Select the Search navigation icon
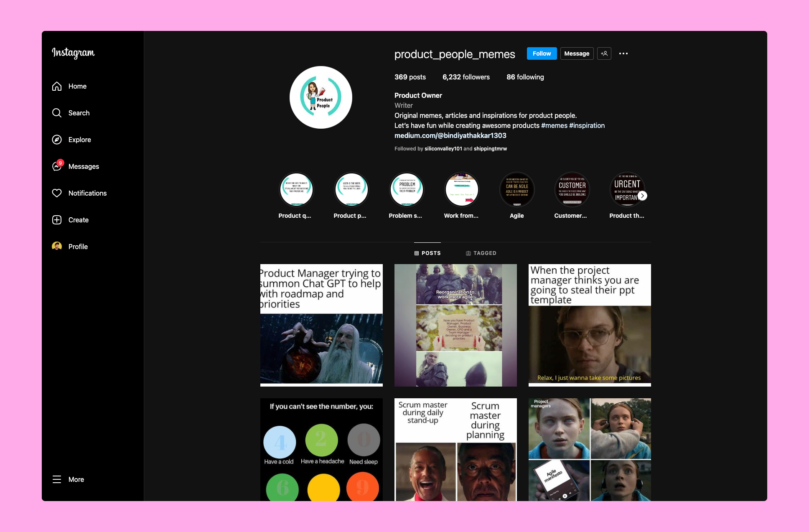 [56, 113]
